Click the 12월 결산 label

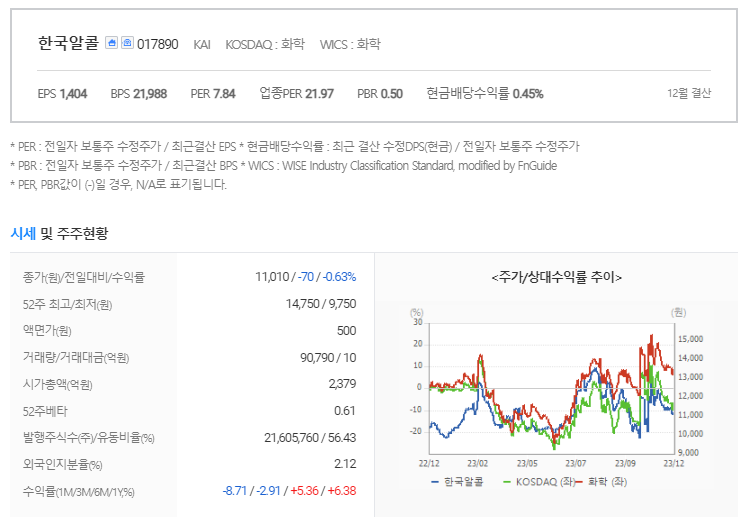coord(689,93)
